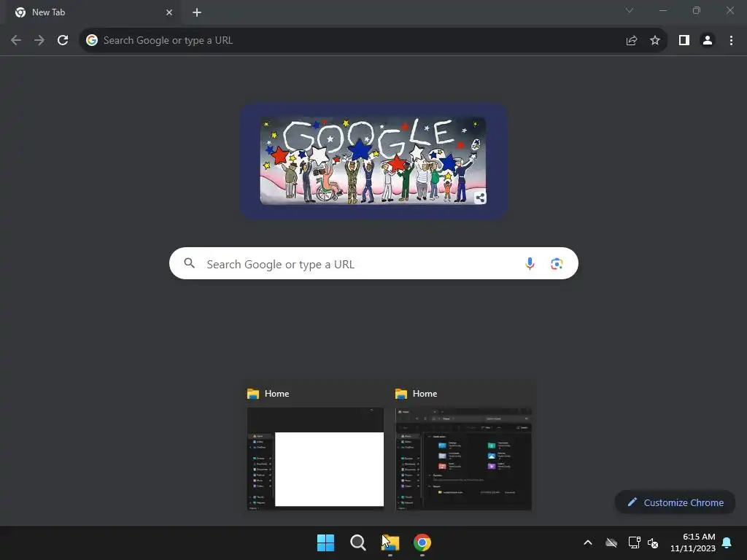Bookmark this tab with the star
The image size is (747, 560).
[655, 41]
